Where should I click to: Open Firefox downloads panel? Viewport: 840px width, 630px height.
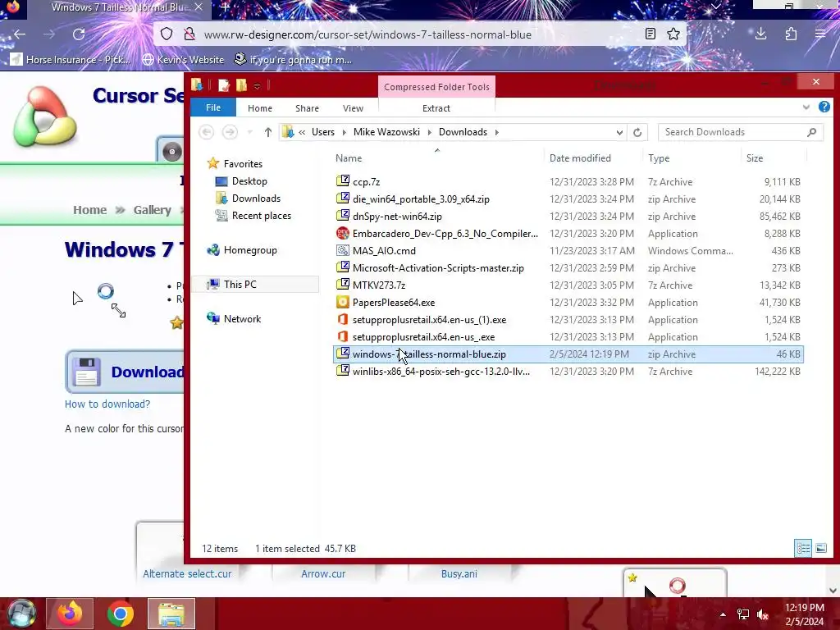[x=760, y=34]
